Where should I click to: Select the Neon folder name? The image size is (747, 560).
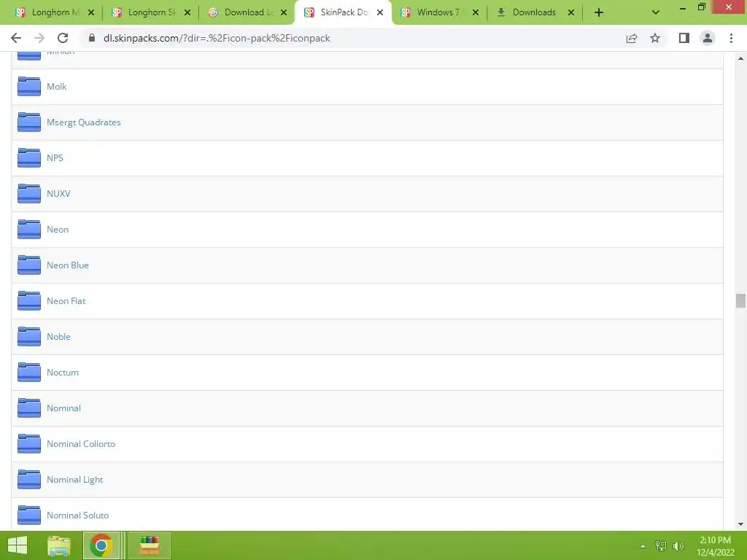coord(58,230)
